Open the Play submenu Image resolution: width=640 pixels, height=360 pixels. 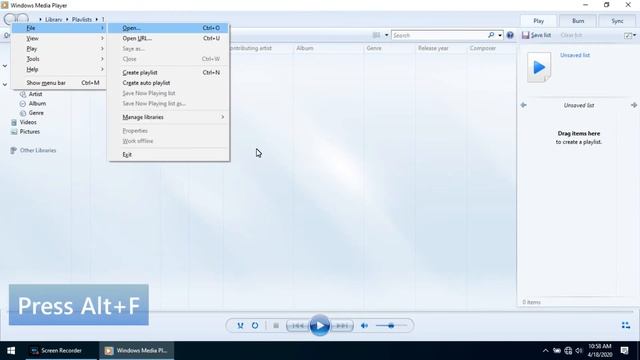click(60, 49)
